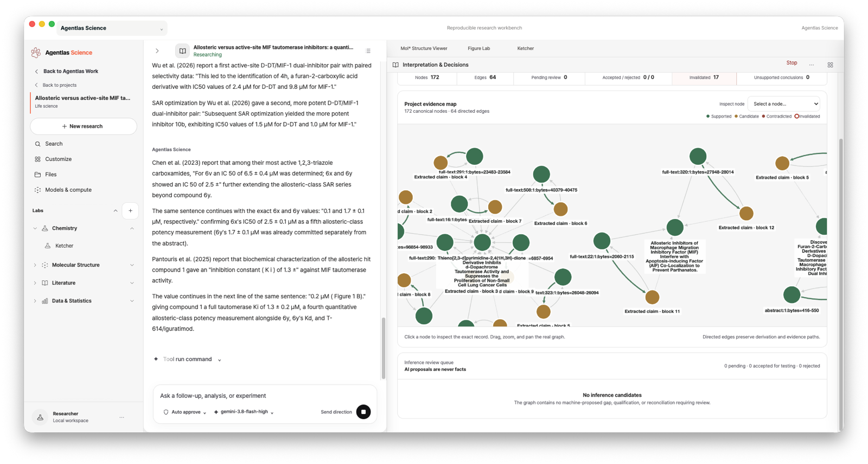Click the Candidate amber legend dot

736,117
